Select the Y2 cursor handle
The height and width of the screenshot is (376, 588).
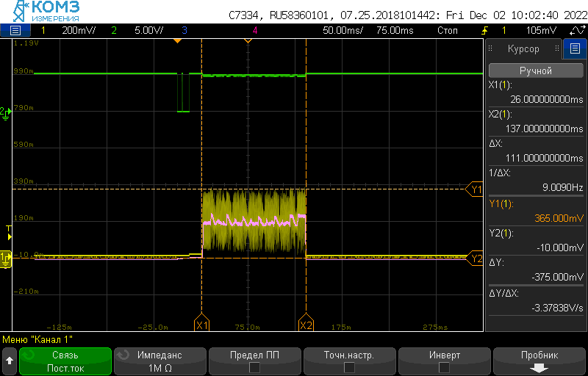click(x=474, y=258)
